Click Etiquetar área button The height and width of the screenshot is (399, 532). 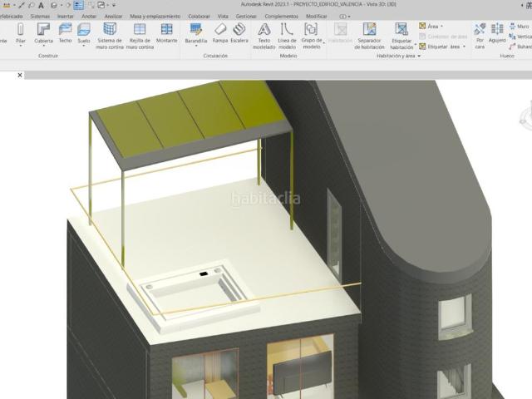pyautogui.click(x=442, y=47)
